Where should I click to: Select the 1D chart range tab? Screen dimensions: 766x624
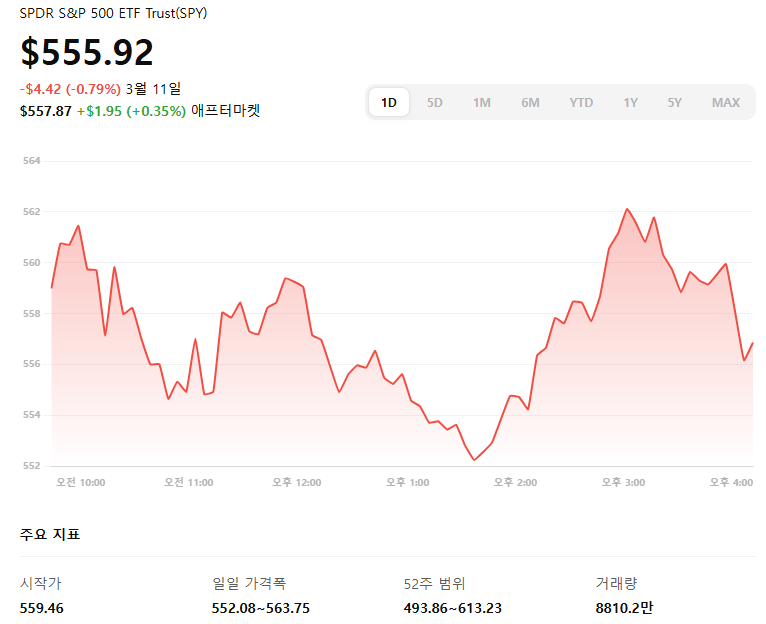point(388,102)
